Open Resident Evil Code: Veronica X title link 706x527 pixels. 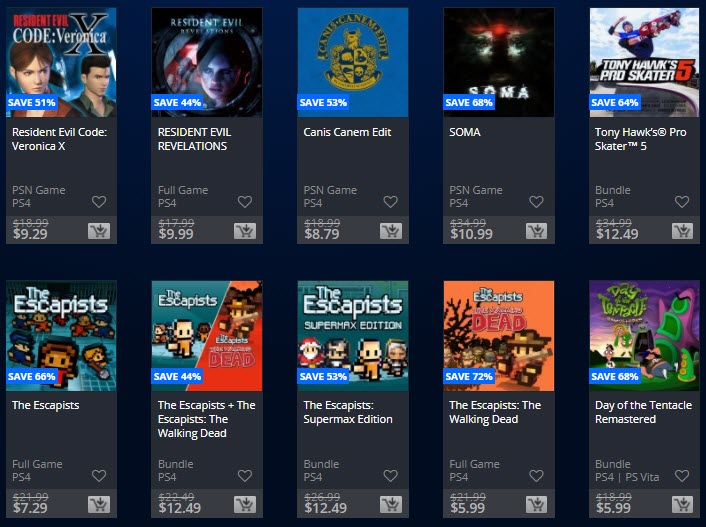click(59, 139)
